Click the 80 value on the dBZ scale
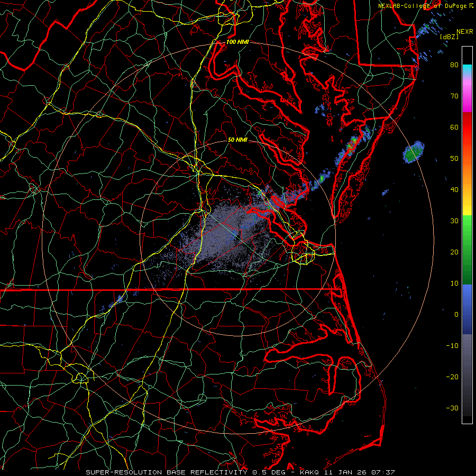 (454, 65)
